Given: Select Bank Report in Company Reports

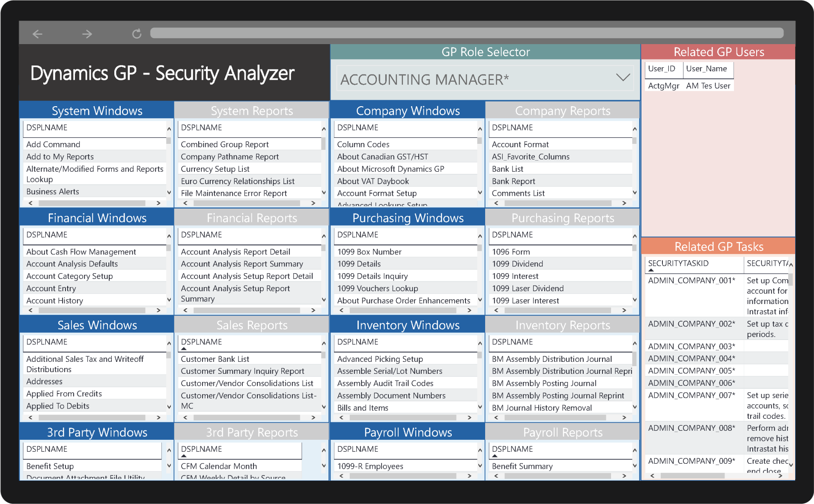Looking at the screenshot, I should coord(513,181).
